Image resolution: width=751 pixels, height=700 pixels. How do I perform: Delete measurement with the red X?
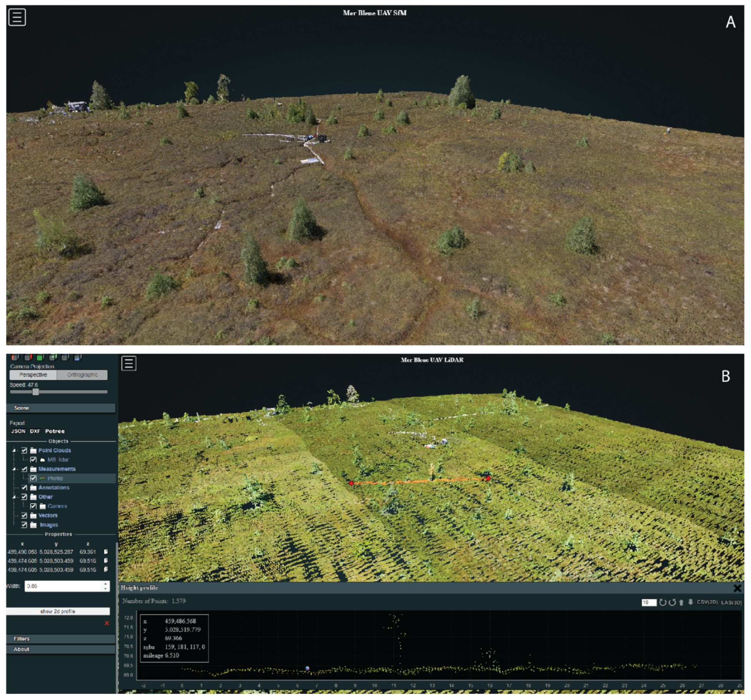click(107, 623)
